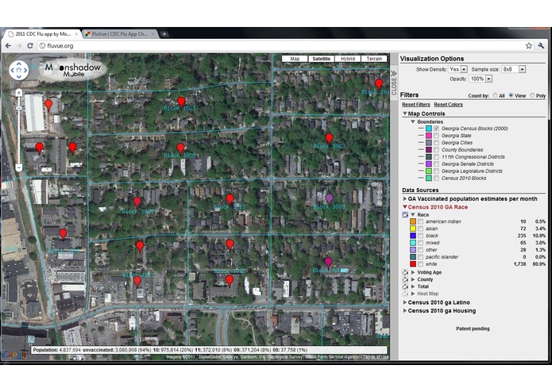Select the FluVue CDC Flu App browser tab
552x392 pixels.
pos(120,34)
